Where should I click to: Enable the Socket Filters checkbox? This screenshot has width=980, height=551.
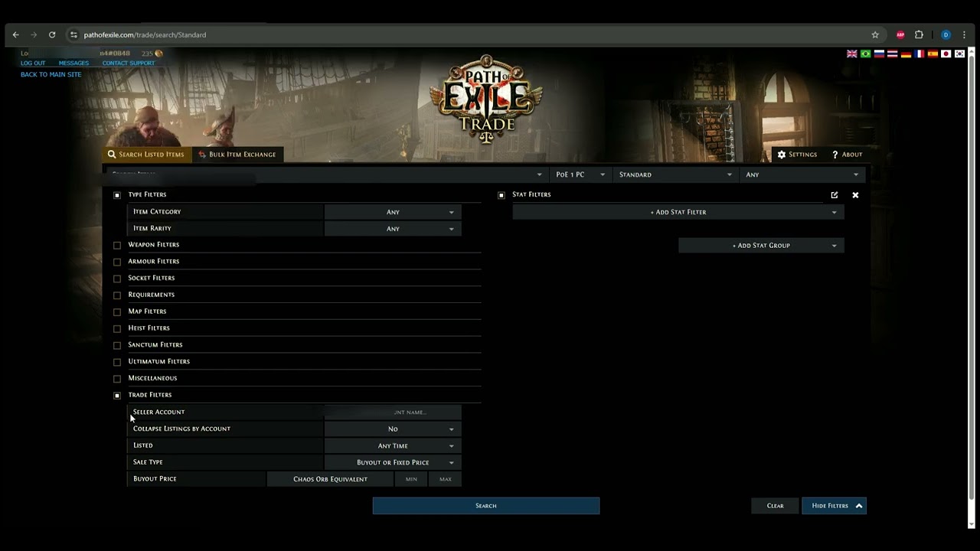117,279
